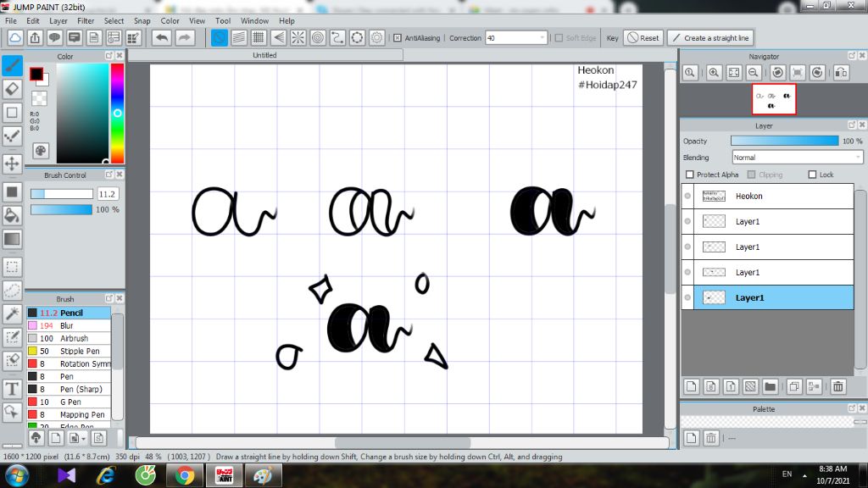
Task: Click the Reset button
Action: [x=643, y=37]
